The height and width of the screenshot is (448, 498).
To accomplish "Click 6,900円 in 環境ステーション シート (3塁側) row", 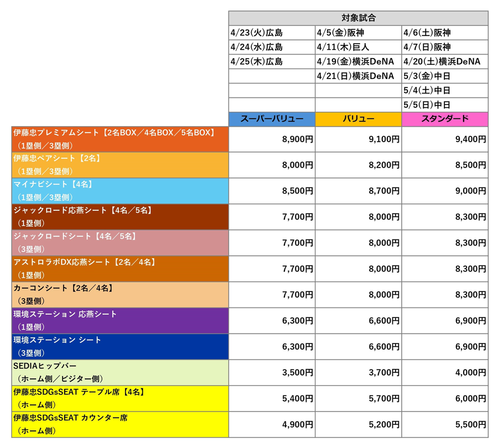I will point(445,346).
